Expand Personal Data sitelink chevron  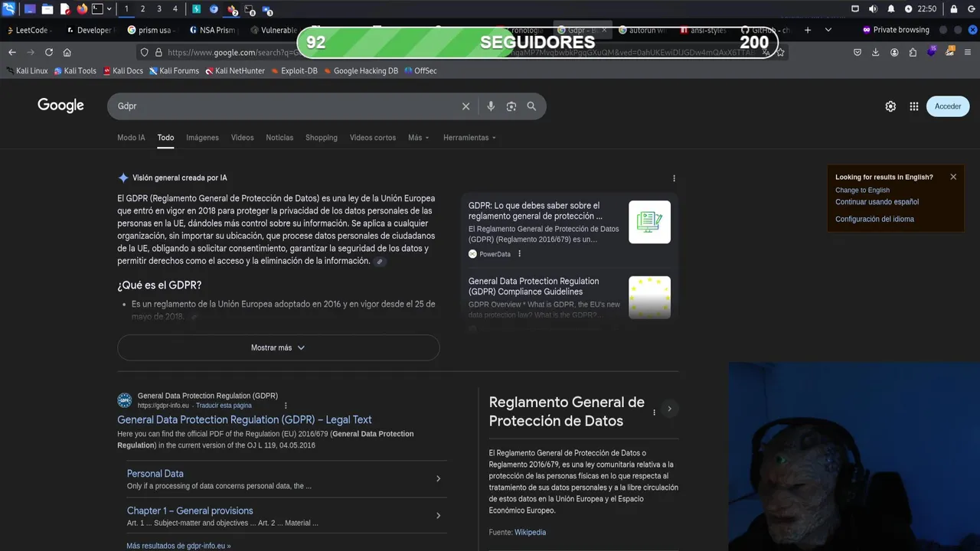[438, 479]
